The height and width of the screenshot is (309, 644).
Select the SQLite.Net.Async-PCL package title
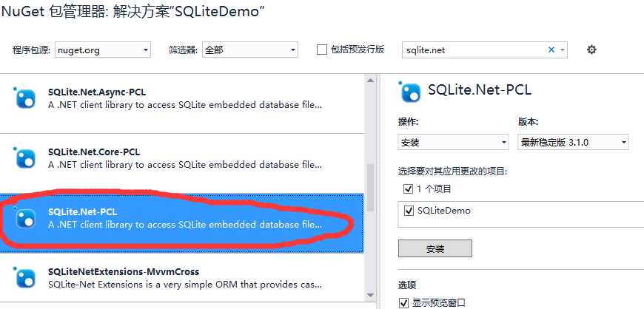(96, 92)
